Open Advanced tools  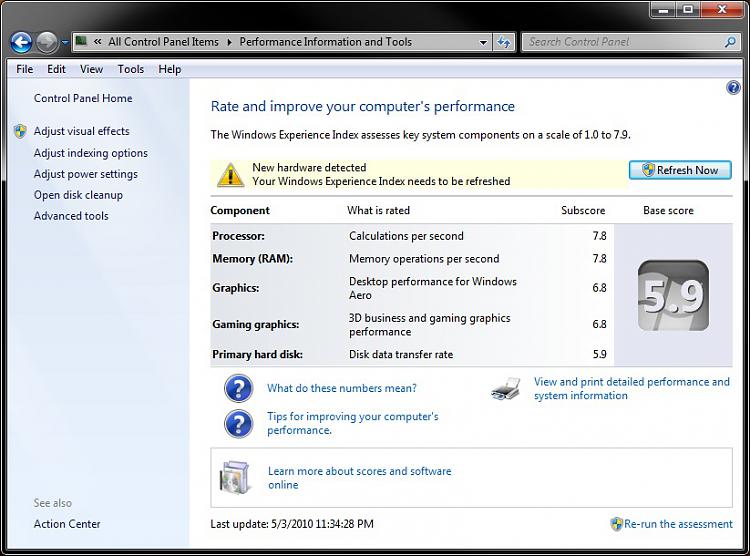71,216
